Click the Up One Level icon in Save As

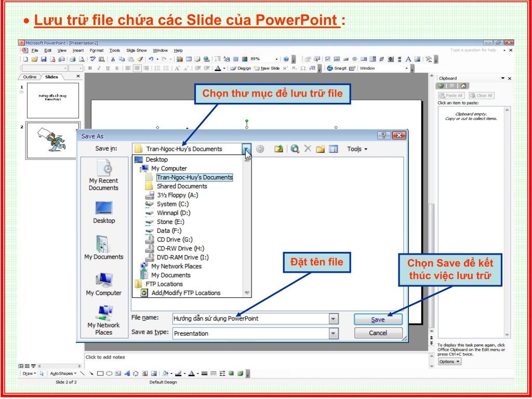[x=278, y=149]
